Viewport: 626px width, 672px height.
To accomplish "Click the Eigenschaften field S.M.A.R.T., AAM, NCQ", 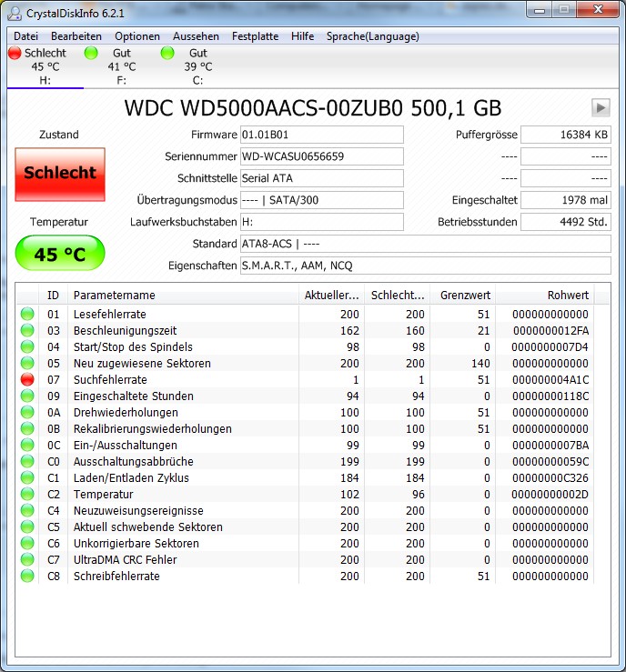I will point(425,266).
